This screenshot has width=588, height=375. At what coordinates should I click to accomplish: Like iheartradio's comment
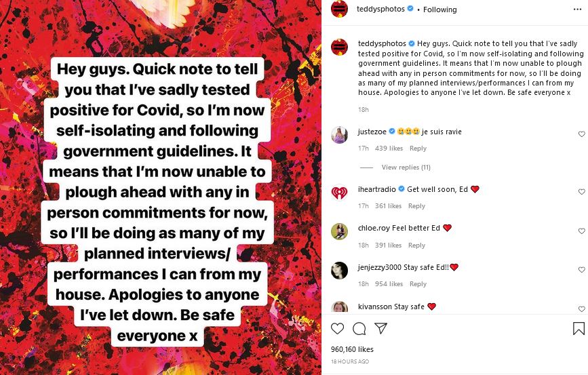(581, 193)
